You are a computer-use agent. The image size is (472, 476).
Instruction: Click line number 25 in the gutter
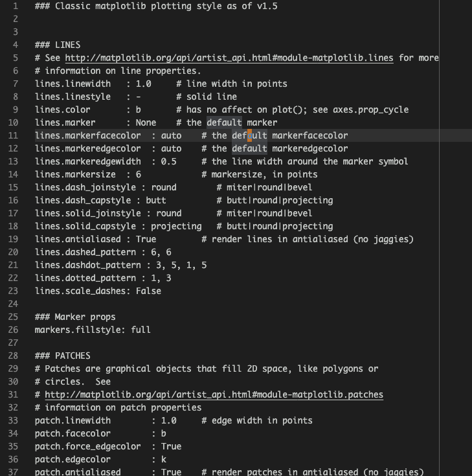click(14, 317)
